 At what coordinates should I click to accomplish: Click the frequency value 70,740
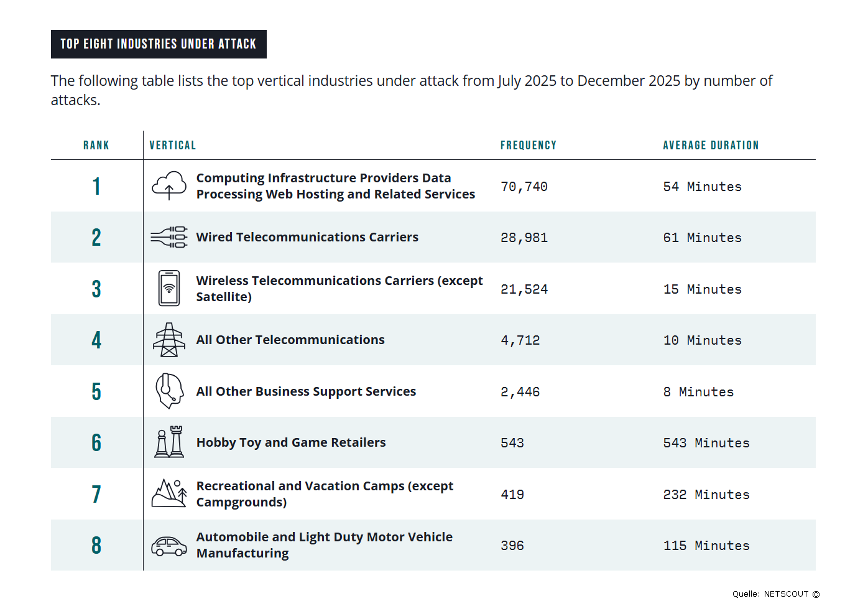click(x=524, y=187)
